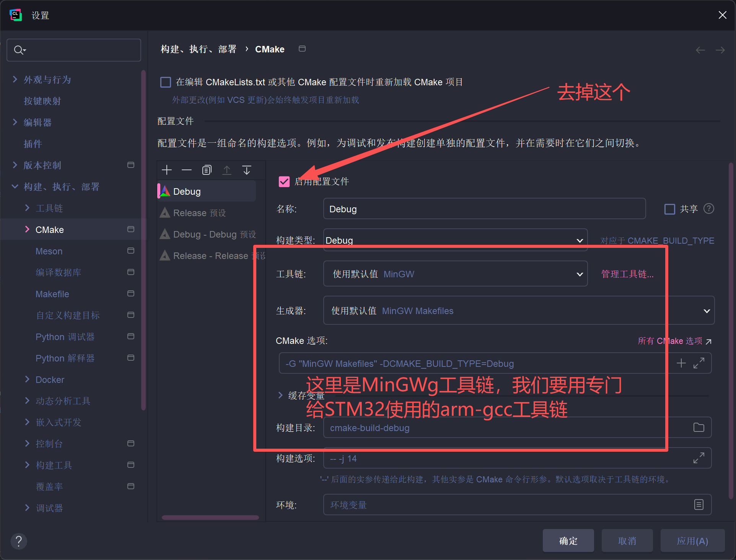Click the search magnifier icon

19,50
